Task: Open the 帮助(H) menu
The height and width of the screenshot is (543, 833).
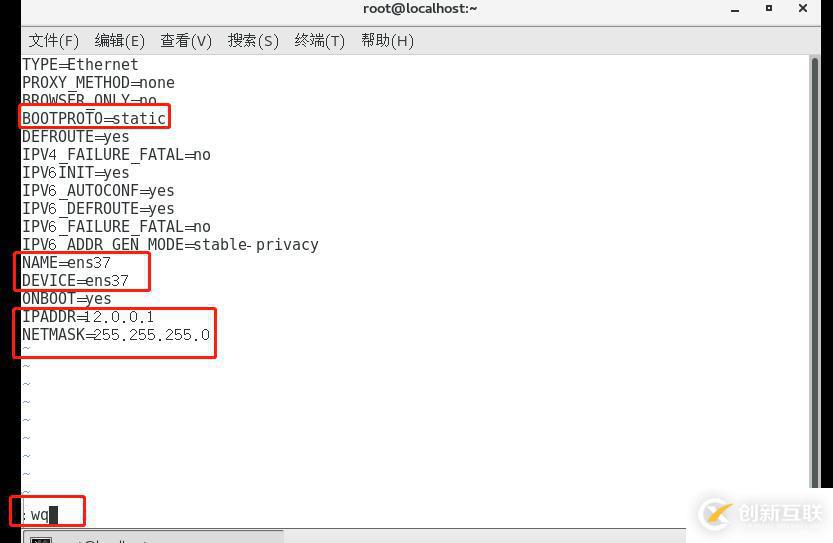Action: pyautogui.click(x=387, y=41)
